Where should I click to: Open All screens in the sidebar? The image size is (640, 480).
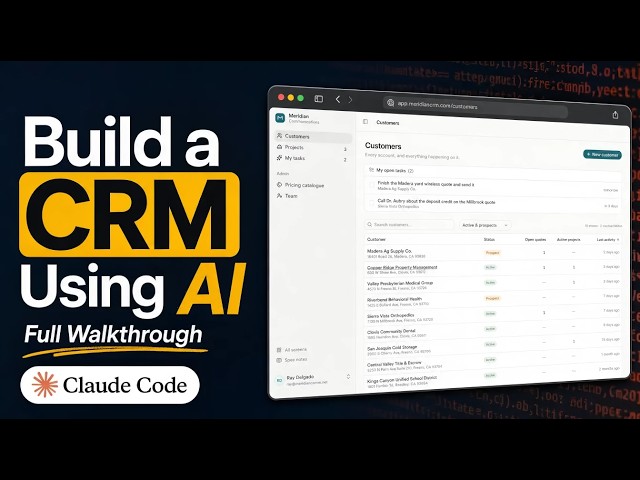(x=296, y=350)
